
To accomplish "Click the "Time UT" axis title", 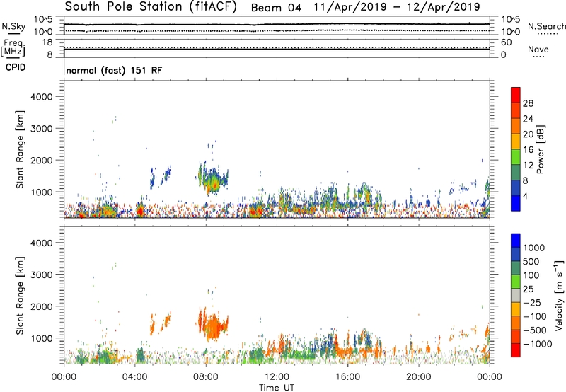I will pos(277,388).
